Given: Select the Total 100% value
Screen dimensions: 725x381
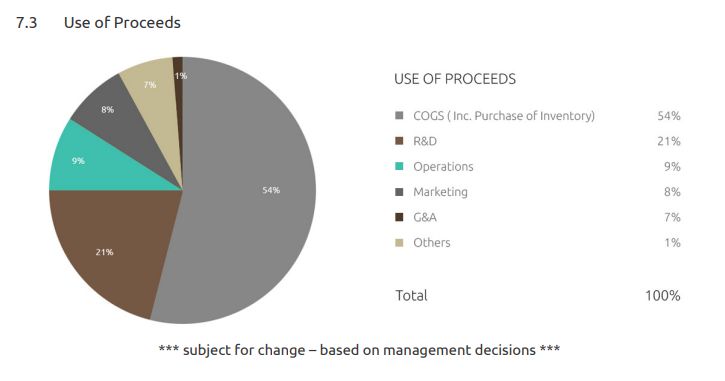Looking at the screenshot, I should (663, 295).
